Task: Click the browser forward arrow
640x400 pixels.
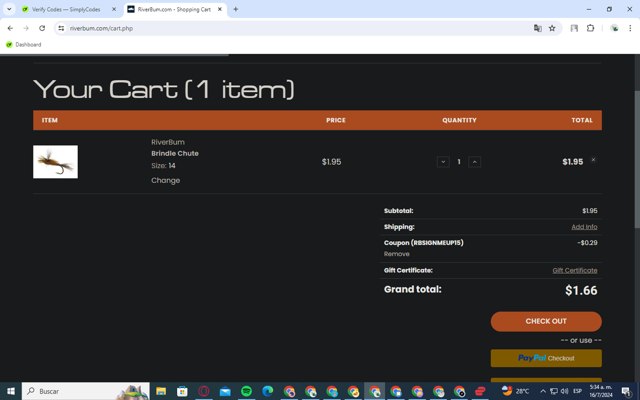Action: 26,28
